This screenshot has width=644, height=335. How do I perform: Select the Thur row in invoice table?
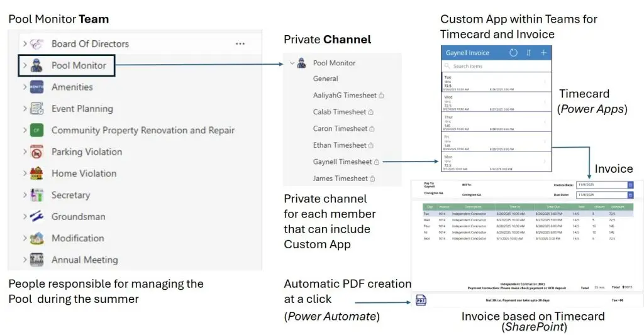528,226
